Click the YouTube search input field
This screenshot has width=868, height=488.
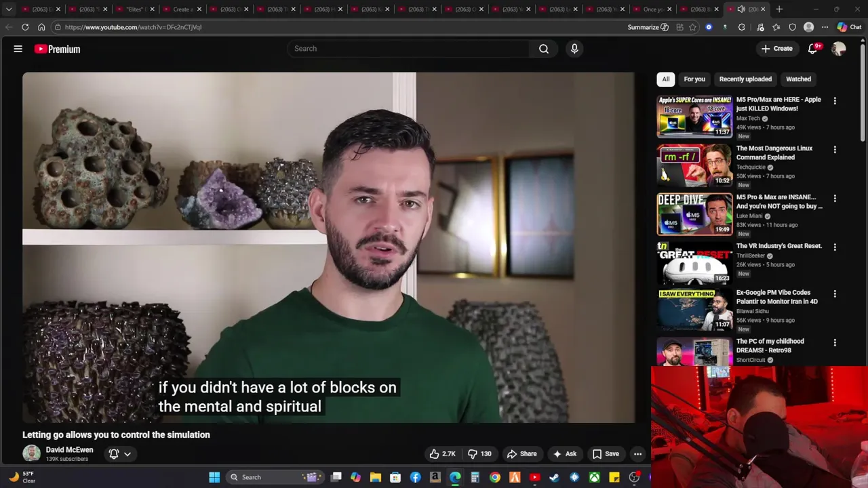[x=408, y=49]
